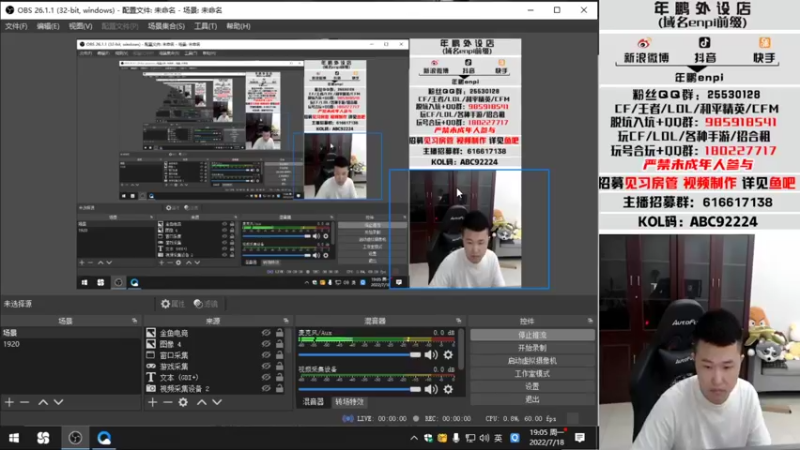Open the Windows Start menu
Screen dimensions: 800x450
14,438
